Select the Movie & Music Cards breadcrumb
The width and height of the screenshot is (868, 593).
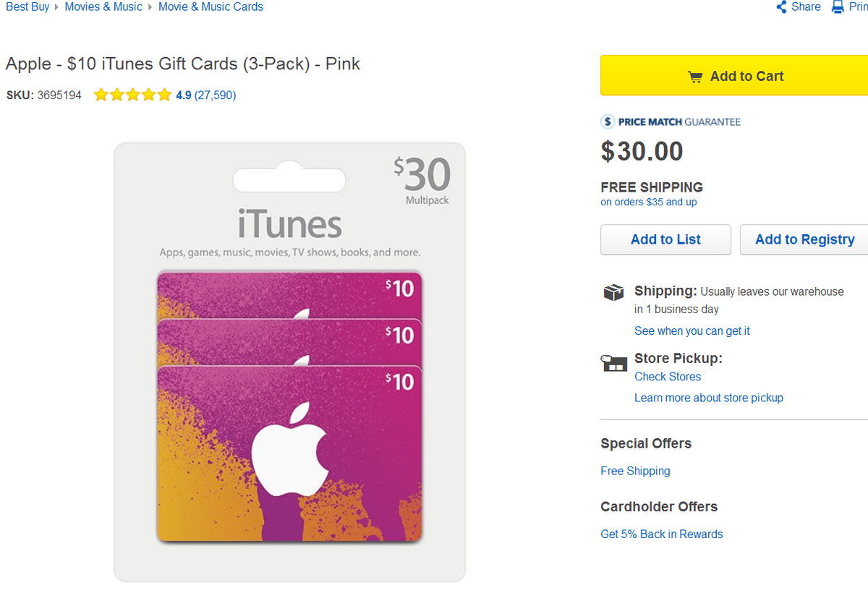[x=210, y=7]
